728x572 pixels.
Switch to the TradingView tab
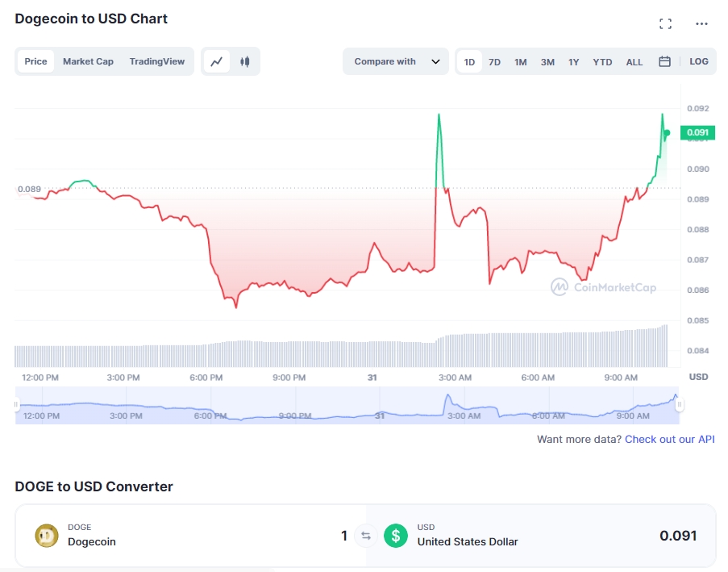[157, 61]
